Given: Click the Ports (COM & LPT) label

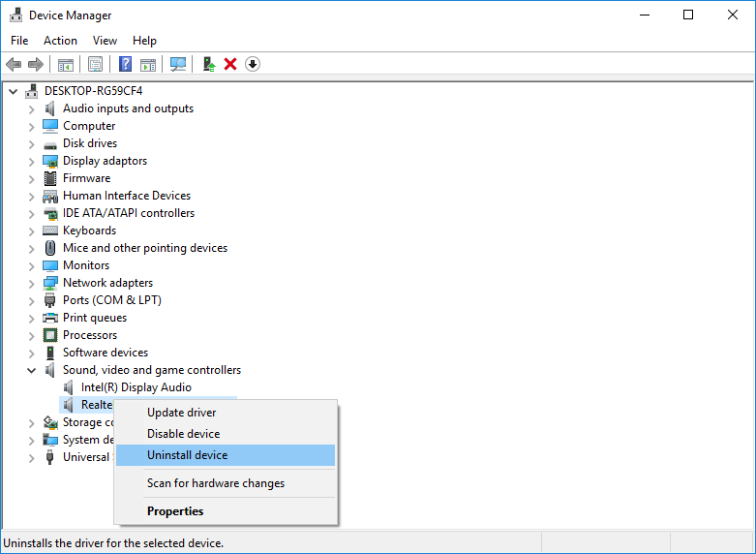Looking at the screenshot, I should [112, 300].
